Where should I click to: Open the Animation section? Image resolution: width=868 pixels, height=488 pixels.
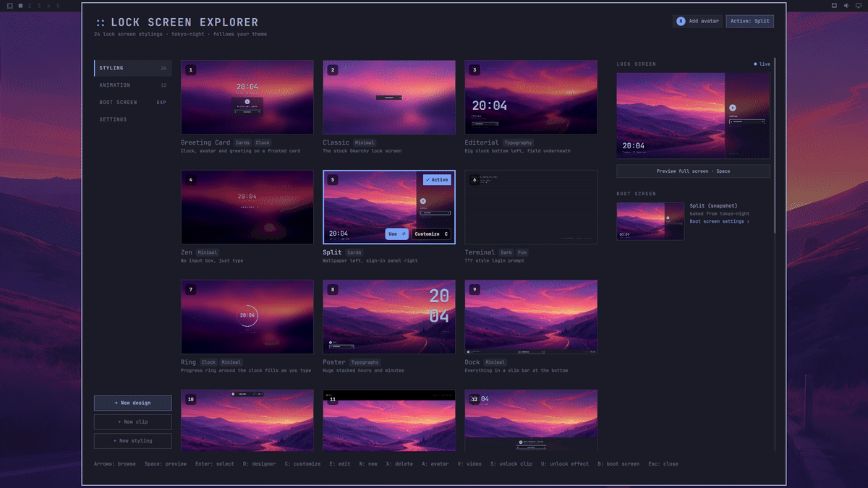[133, 85]
